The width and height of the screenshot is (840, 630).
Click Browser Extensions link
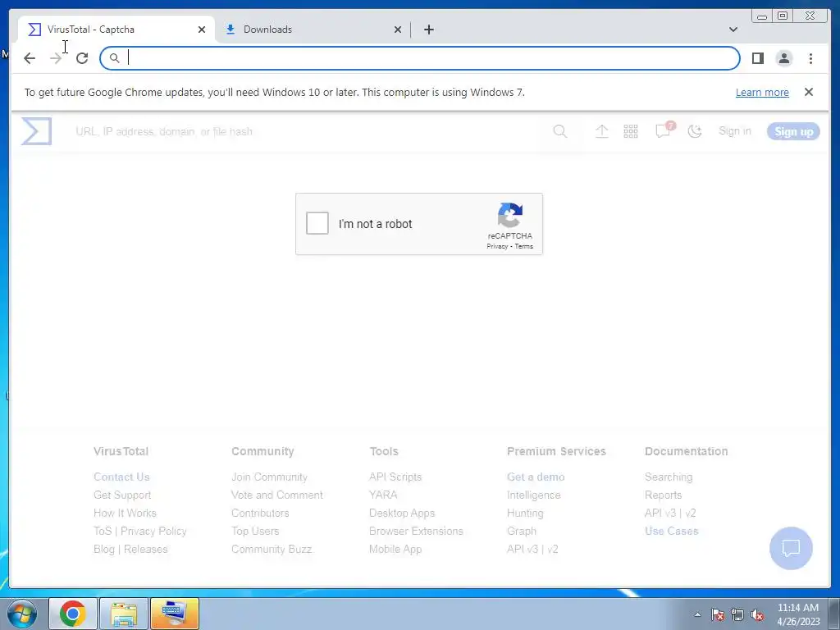click(416, 531)
